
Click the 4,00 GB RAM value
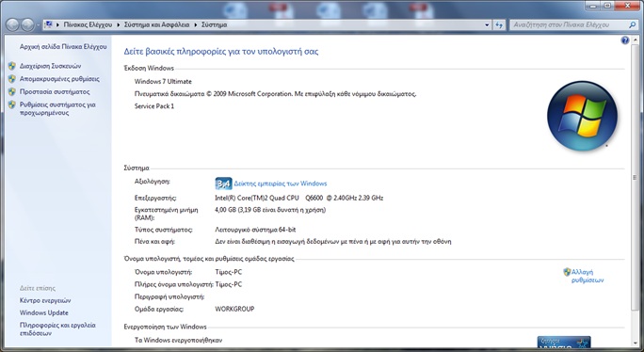(x=270, y=210)
